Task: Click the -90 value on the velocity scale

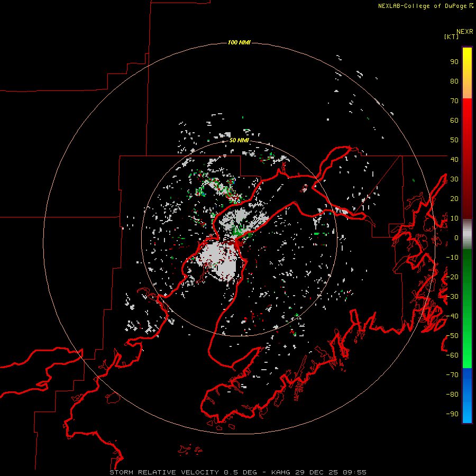Action: point(452,414)
